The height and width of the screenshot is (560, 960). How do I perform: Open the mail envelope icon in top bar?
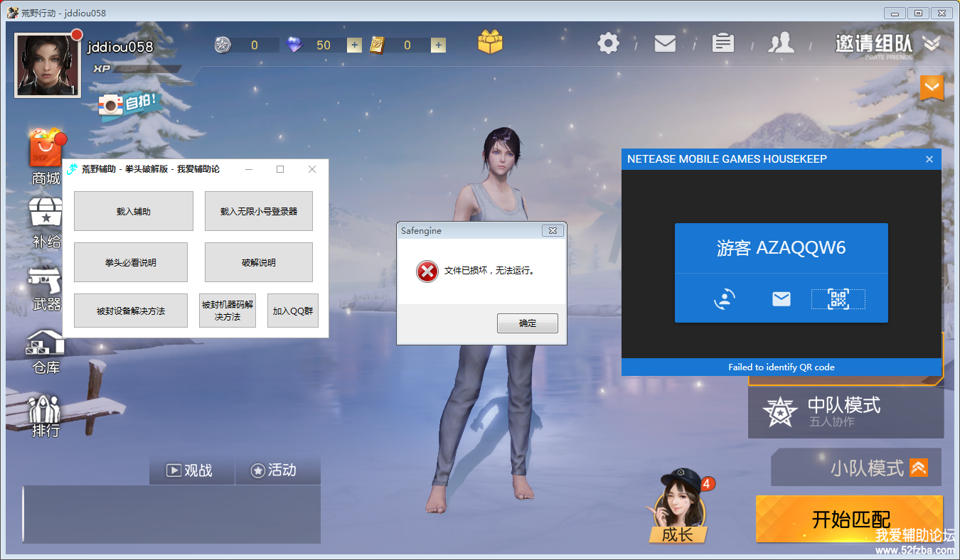pyautogui.click(x=665, y=44)
